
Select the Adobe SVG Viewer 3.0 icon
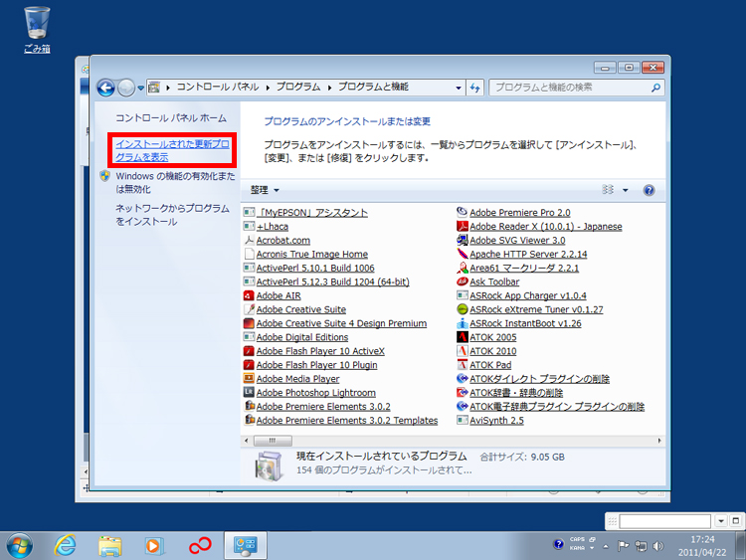[462, 240]
